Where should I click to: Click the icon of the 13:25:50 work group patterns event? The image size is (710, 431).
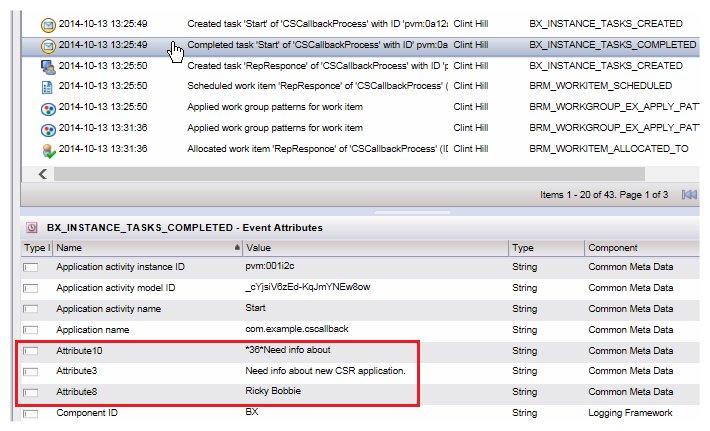tap(47, 108)
